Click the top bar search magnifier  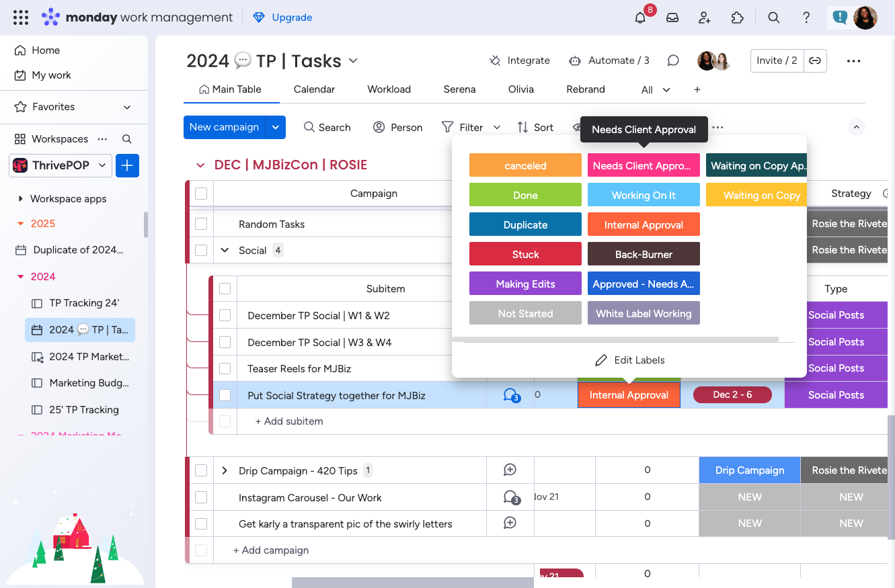tap(774, 17)
